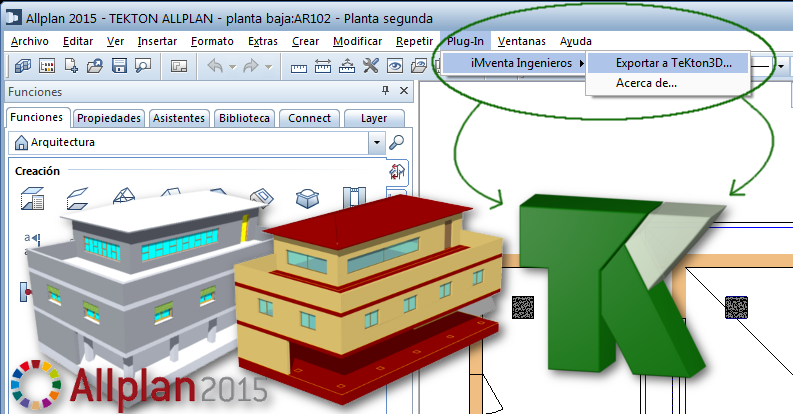Open the Archivo menu
Image resolution: width=793 pixels, height=414 pixels.
click(x=29, y=41)
